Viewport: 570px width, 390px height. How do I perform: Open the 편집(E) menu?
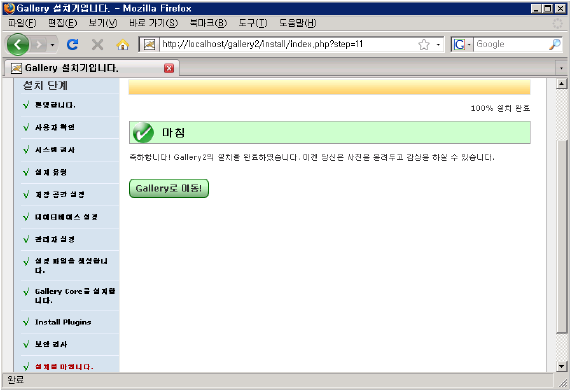(x=63, y=23)
